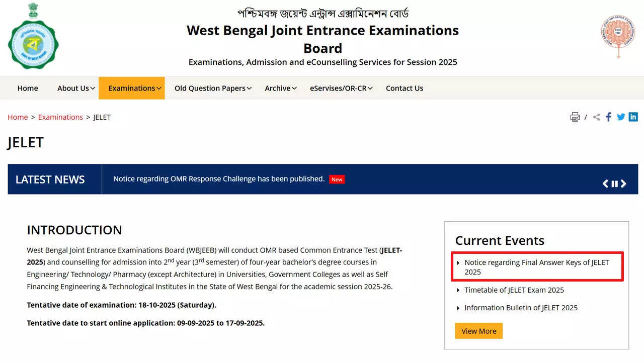Open the Contact Us menu item

point(405,88)
